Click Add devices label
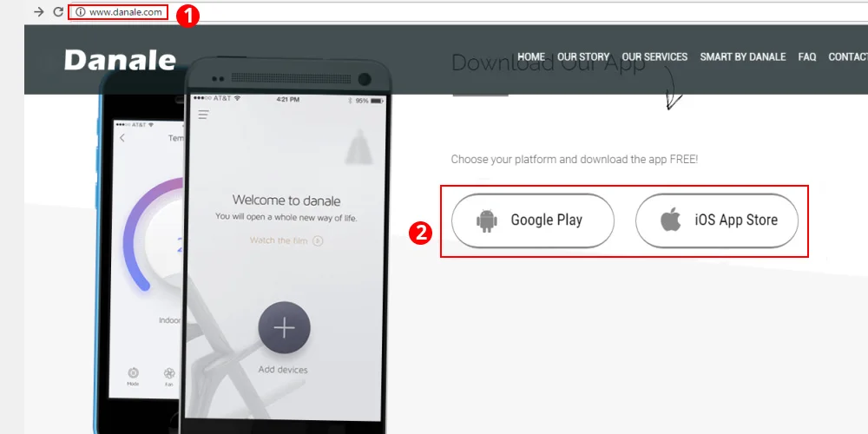This screenshot has width=868, height=434. point(283,369)
